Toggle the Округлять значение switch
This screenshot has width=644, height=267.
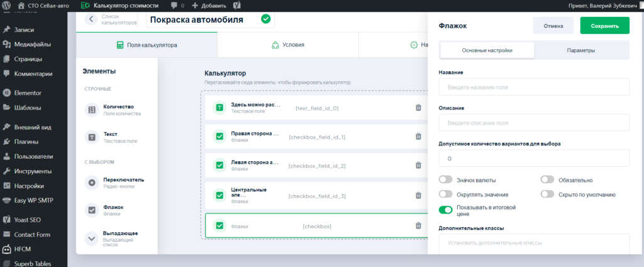(446, 194)
